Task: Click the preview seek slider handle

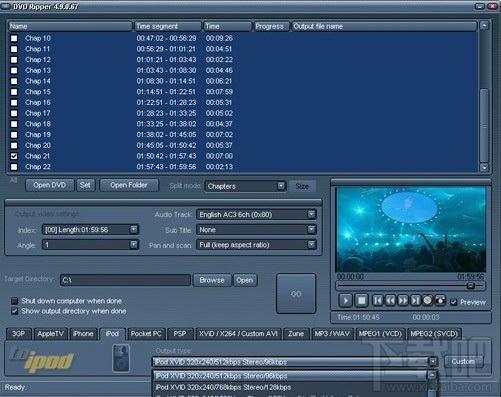Action: [x=471, y=285]
